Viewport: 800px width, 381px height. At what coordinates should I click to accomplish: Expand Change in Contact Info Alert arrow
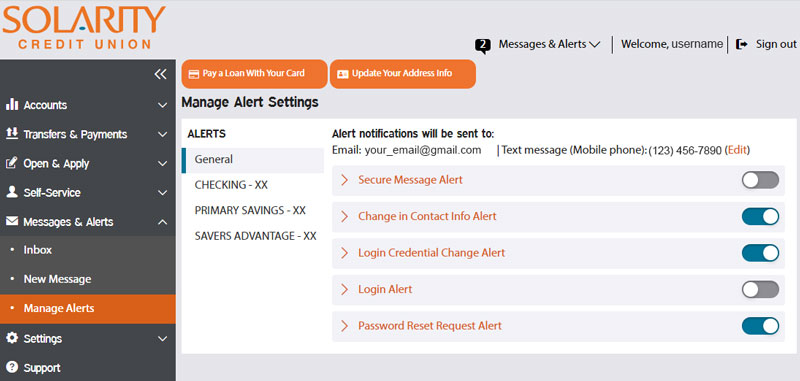click(x=344, y=216)
